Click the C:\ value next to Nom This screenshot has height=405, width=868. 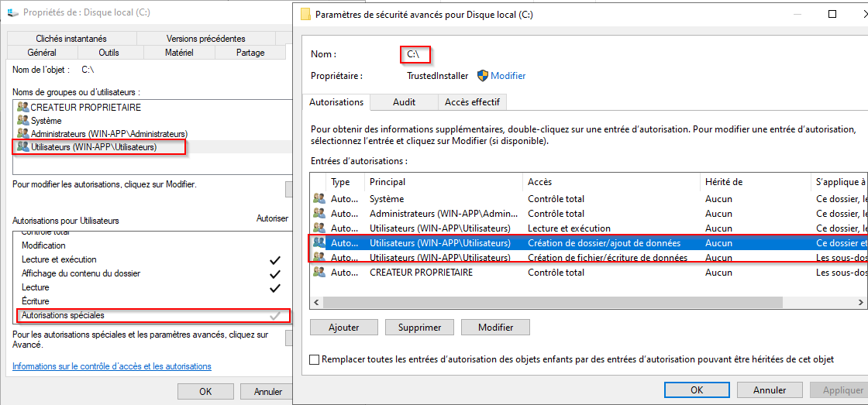(x=414, y=54)
